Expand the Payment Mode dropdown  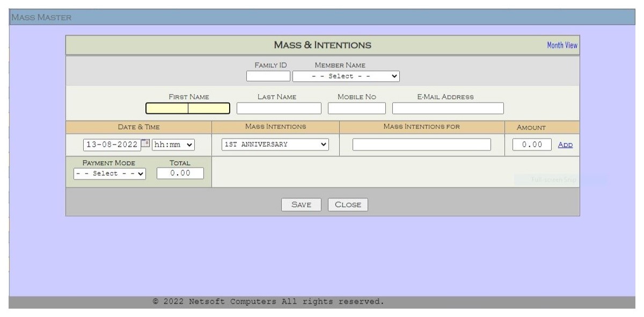click(109, 174)
